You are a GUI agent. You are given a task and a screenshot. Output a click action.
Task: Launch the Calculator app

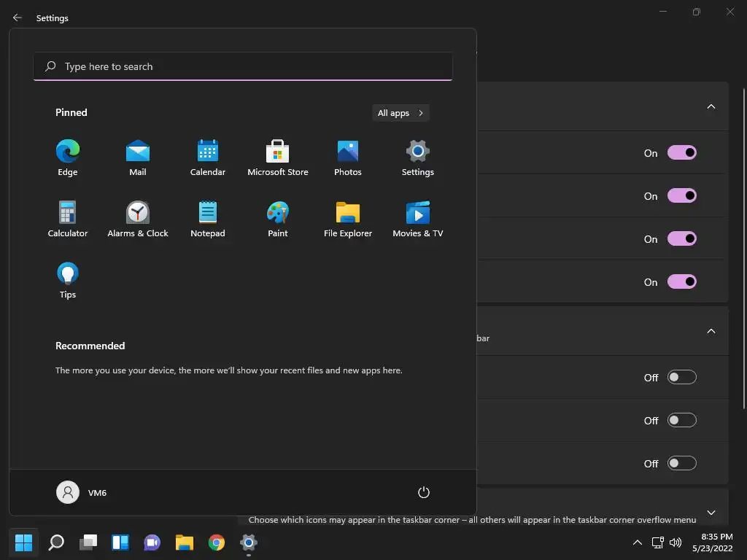pos(68,219)
